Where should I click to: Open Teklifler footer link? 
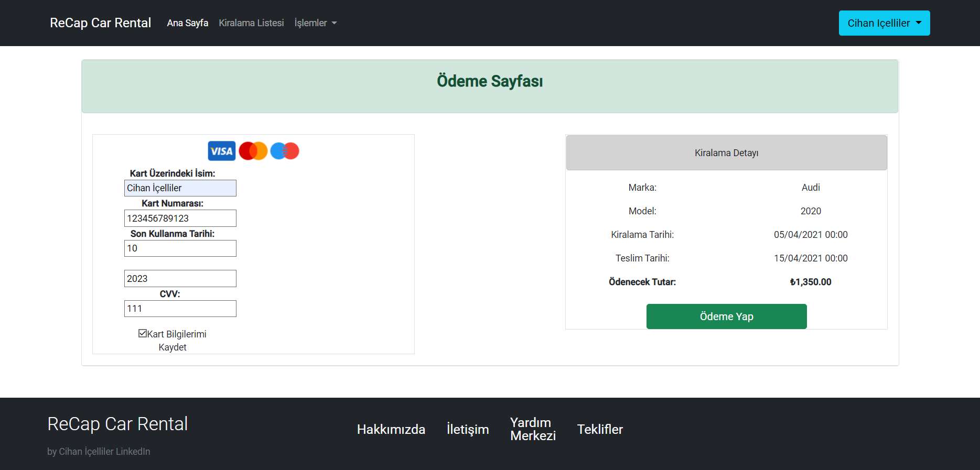coord(600,429)
